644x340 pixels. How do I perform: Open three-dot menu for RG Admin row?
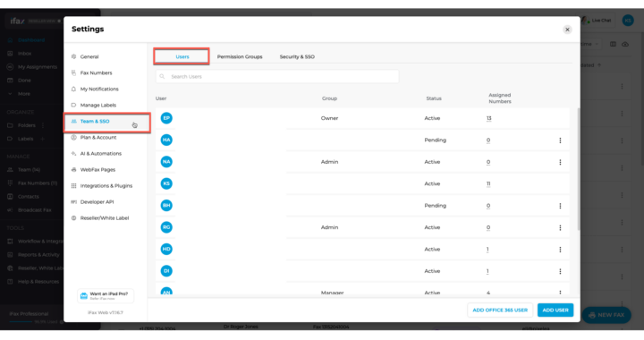pyautogui.click(x=560, y=227)
